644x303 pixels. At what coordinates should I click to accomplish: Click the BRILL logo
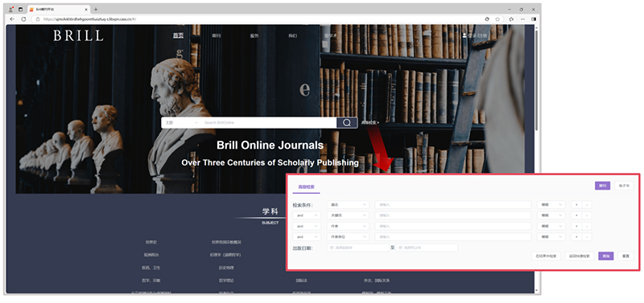[78, 35]
